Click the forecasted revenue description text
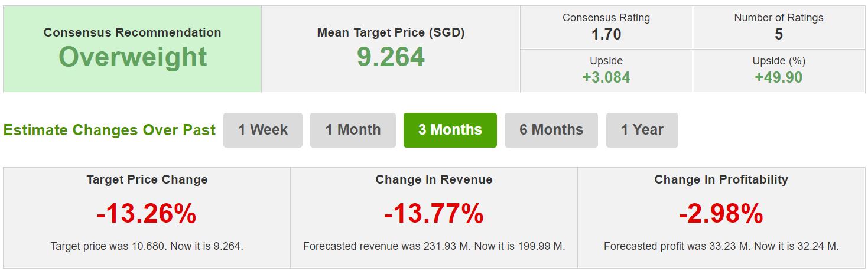 pos(434,246)
